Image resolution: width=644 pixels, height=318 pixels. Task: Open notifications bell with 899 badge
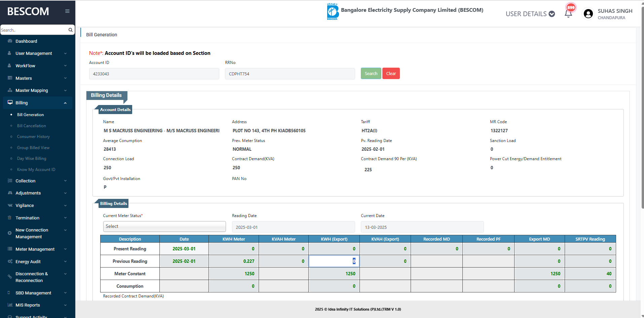[x=568, y=14]
